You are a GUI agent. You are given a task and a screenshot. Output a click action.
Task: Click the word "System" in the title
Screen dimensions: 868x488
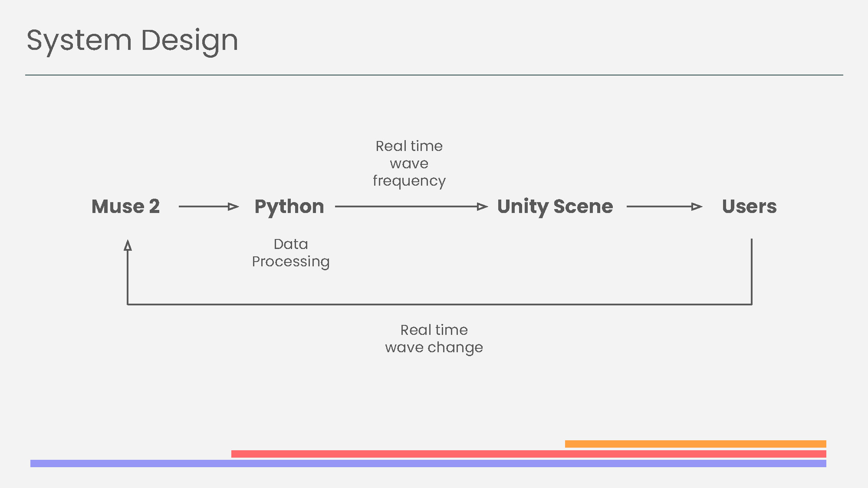[x=79, y=41]
